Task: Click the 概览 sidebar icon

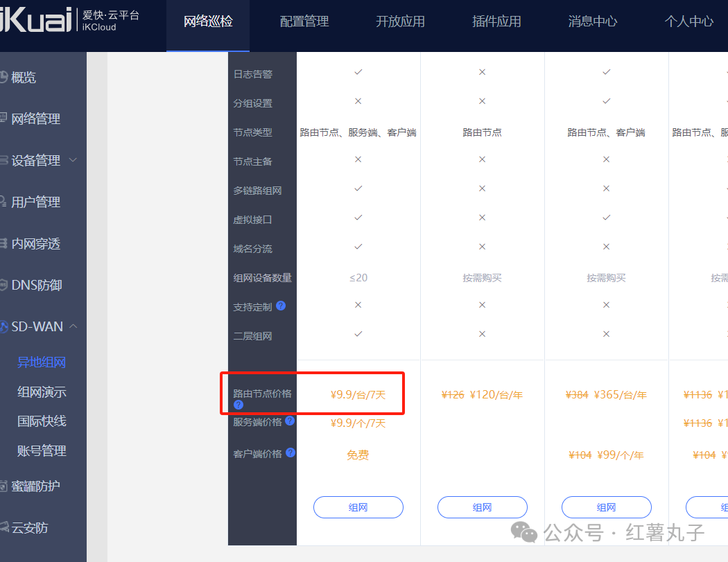Action: (x=3, y=76)
